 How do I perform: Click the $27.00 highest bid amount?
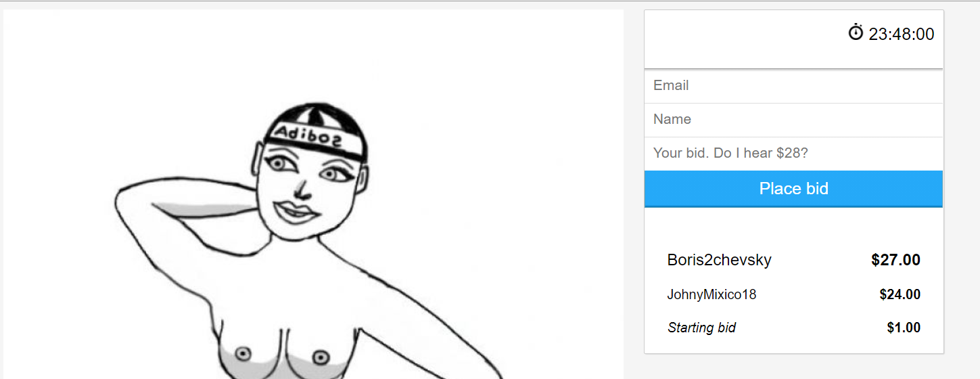895,260
